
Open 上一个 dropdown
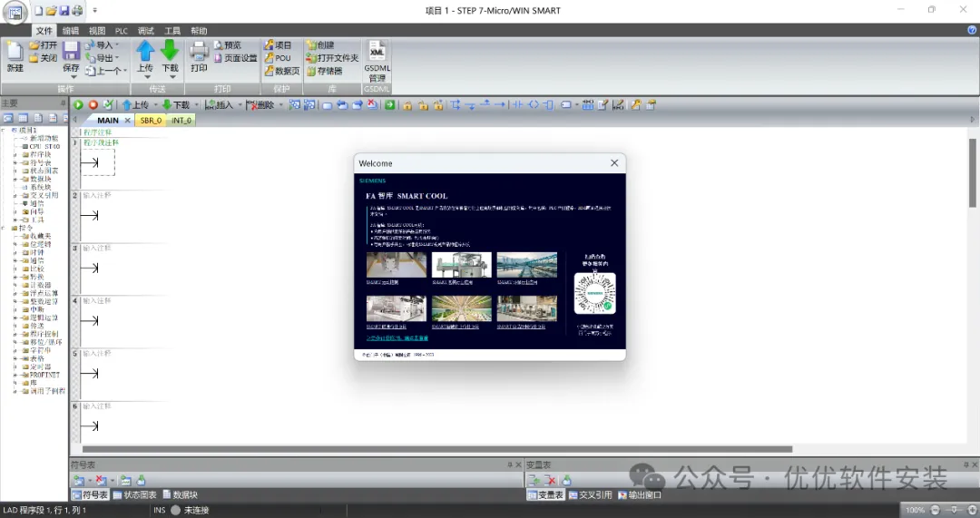(125, 72)
